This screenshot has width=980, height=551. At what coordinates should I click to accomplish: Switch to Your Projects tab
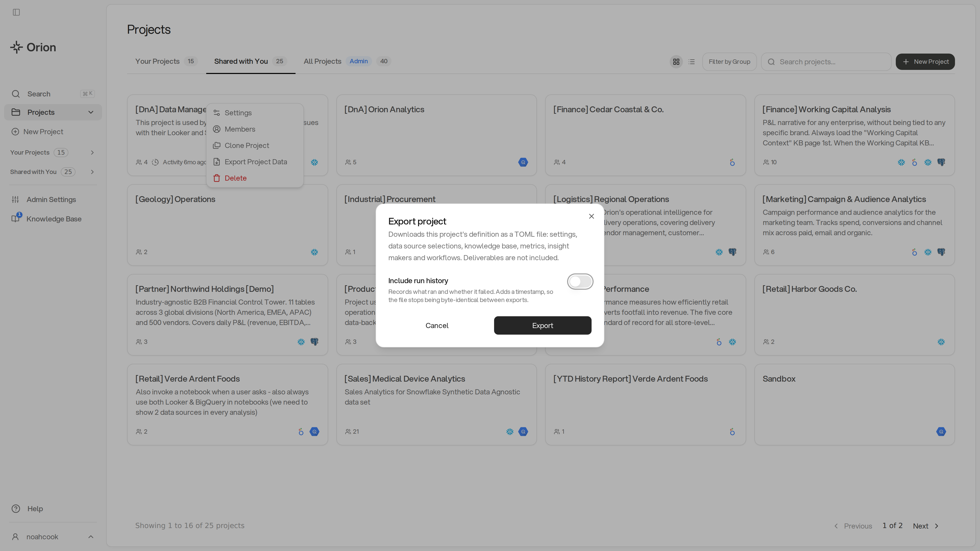166,61
